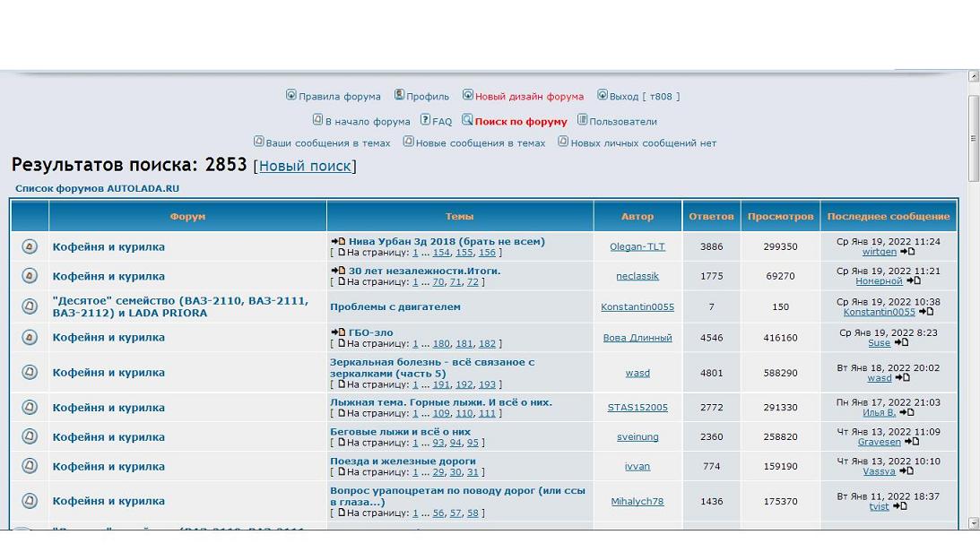Open the "Профиль" menu link

click(428, 97)
